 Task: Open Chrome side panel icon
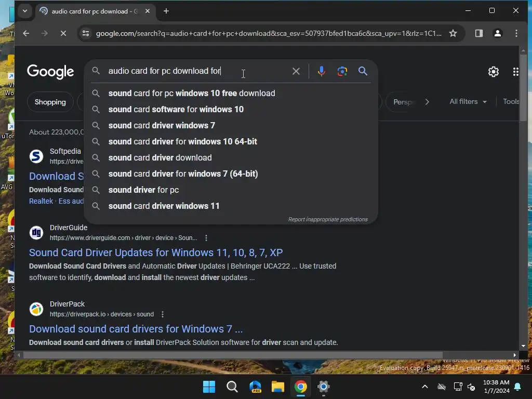(x=478, y=33)
